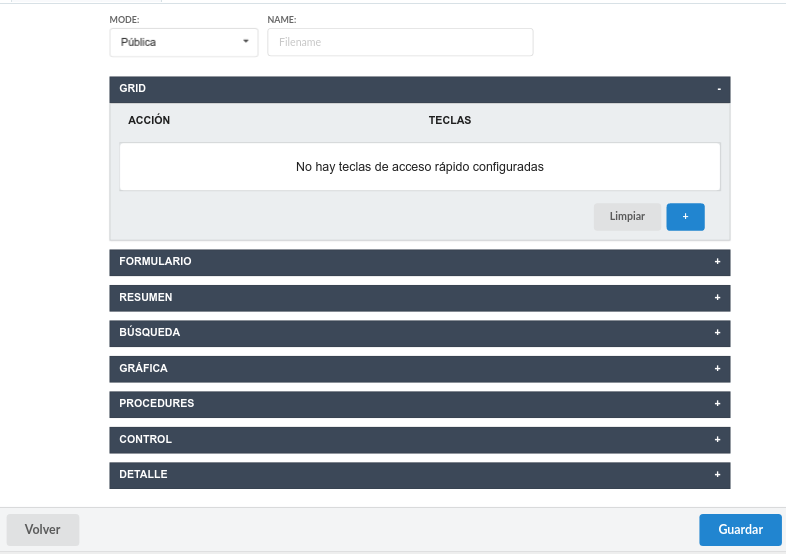Open the RESUMEN accordion title
The image size is (786, 554).
[145, 297]
